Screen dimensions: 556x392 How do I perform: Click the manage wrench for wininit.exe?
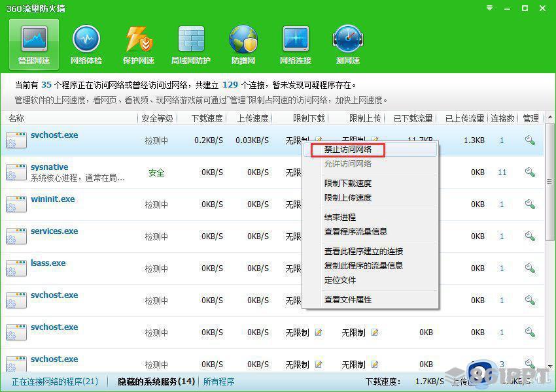[x=530, y=204]
